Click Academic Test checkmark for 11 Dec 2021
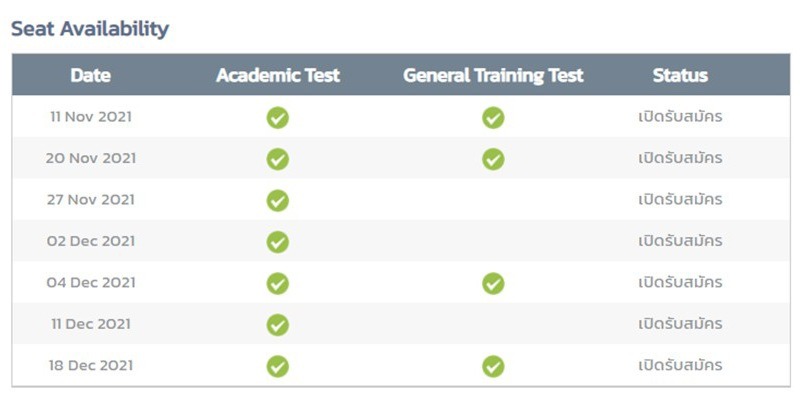 (x=278, y=325)
